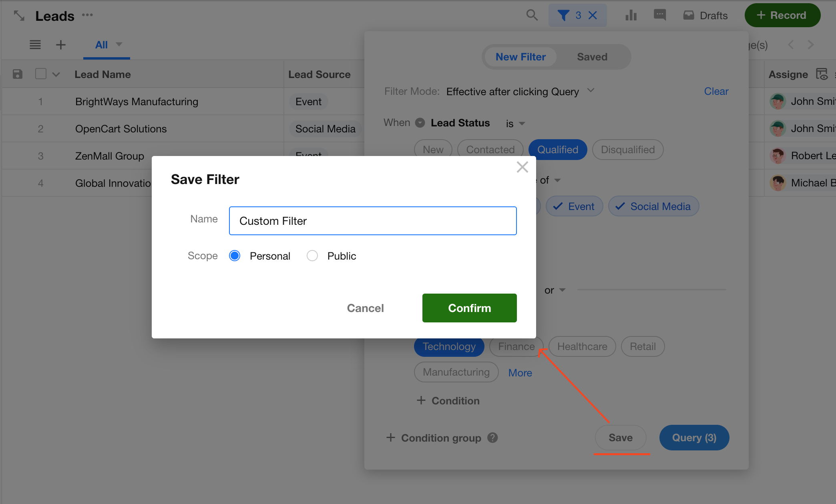The image size is (836, 504).
Task: Check the select-all rows checkbox
Action: [x=41, y=74]
